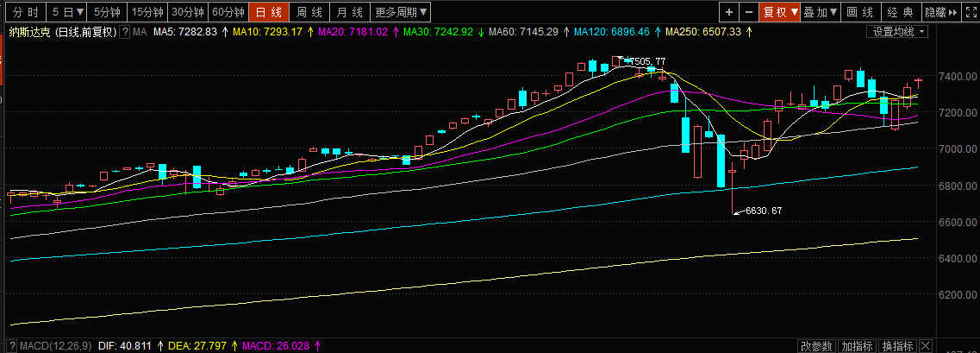
Task: Click the MA indicator name label
Action: [x=140, y=32]
